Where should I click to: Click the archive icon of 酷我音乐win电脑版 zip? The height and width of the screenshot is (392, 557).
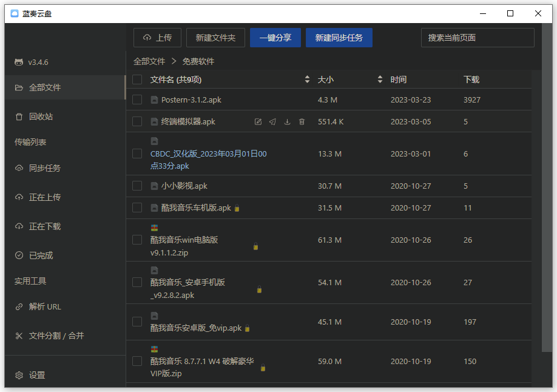click(154, 228)
